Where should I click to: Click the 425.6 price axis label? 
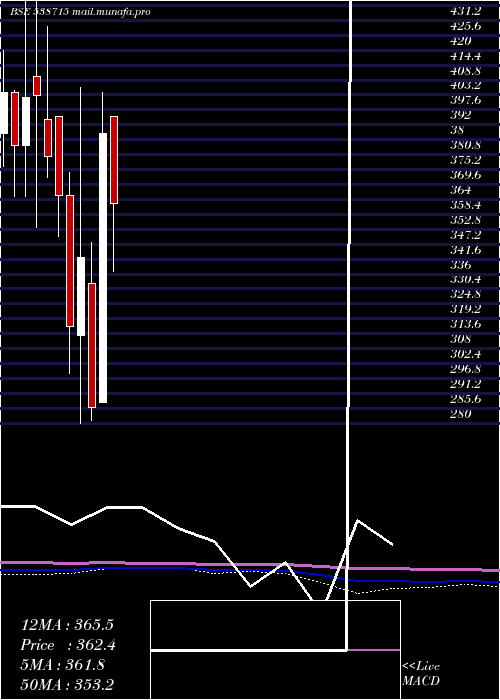click(465, 26)
